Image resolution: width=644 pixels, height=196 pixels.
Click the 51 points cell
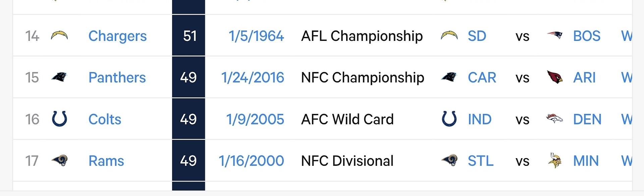point(189,36)
